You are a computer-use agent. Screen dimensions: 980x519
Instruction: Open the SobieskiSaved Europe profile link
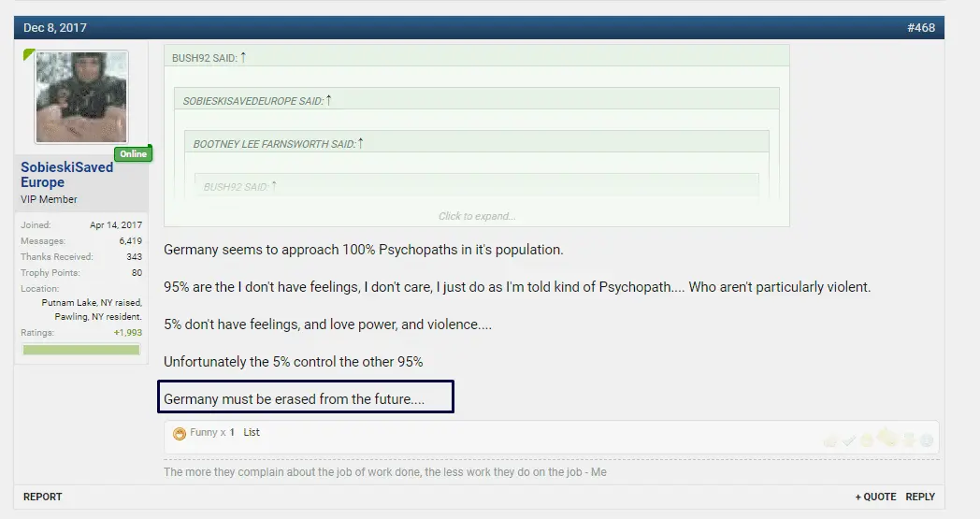pyautogui.click(x=67, y=175)
